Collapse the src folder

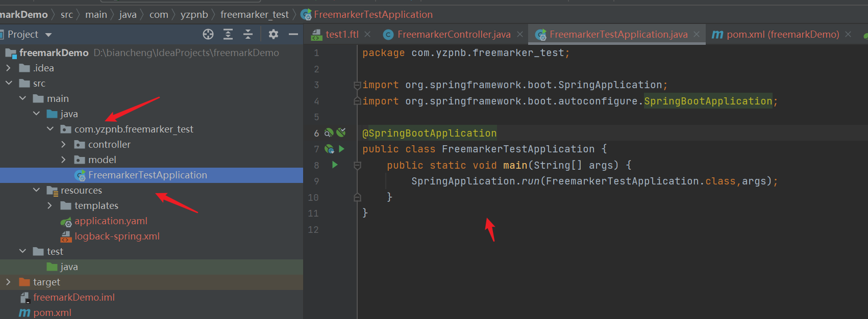[8, 83]
